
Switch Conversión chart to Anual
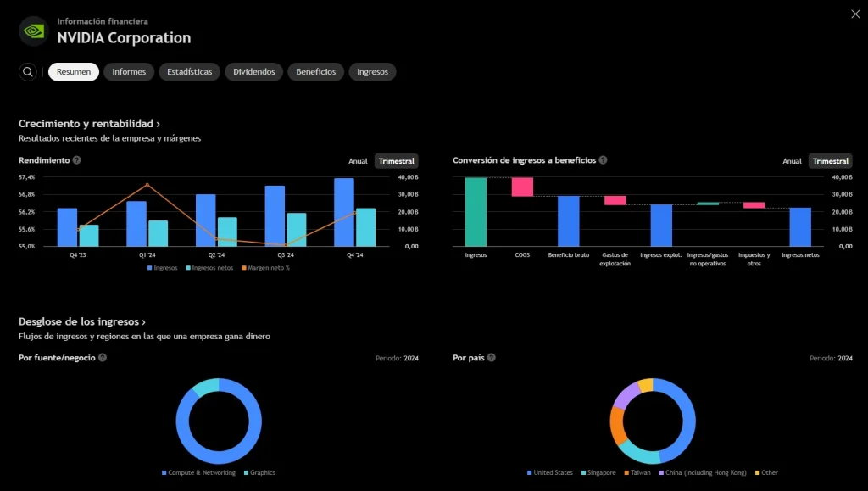[792, 161]
